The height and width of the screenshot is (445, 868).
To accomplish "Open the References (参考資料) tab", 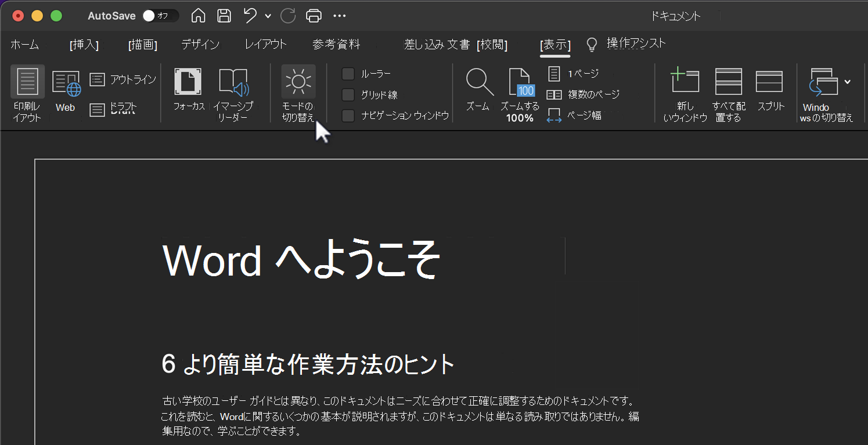I will [x=336, y=45].
